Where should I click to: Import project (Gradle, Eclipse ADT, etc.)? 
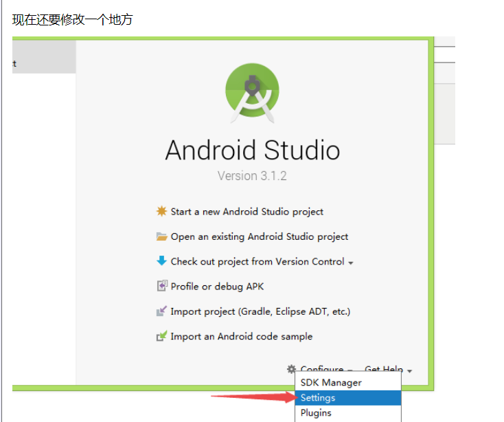(260, 311)
